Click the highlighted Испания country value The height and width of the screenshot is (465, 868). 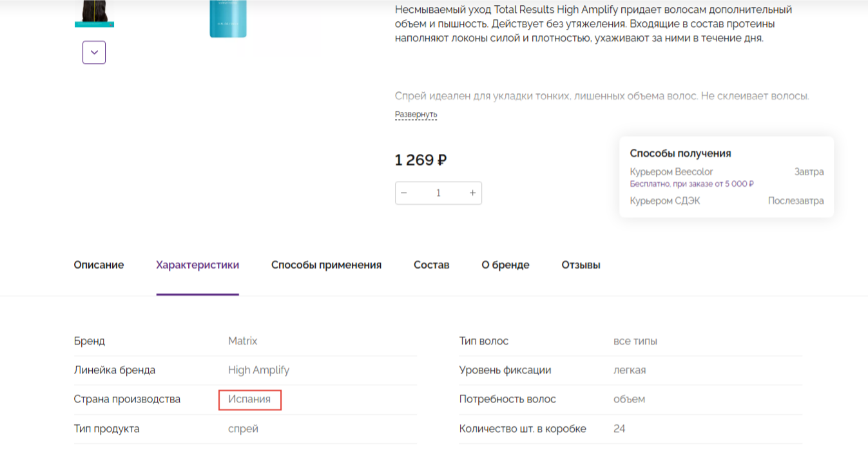(249, 399)
